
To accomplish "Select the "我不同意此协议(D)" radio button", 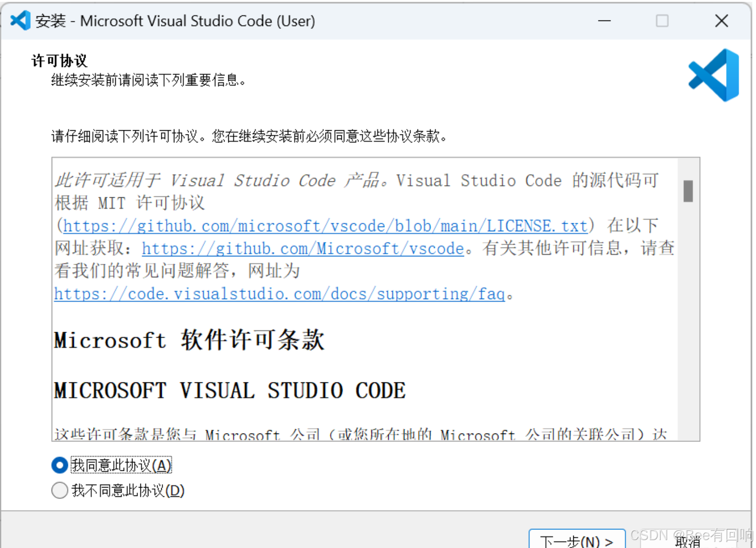I will click(x=59, y=490).
